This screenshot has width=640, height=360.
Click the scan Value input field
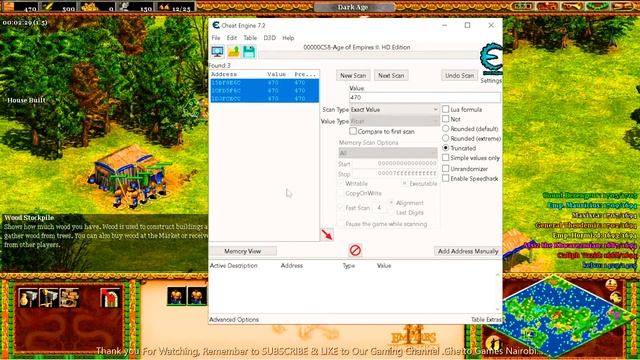point(424,98)
